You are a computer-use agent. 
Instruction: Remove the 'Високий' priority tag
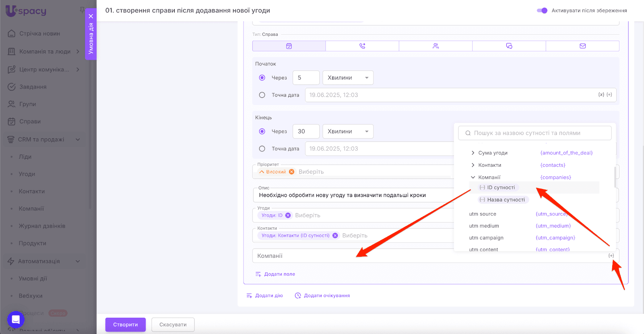292,172
